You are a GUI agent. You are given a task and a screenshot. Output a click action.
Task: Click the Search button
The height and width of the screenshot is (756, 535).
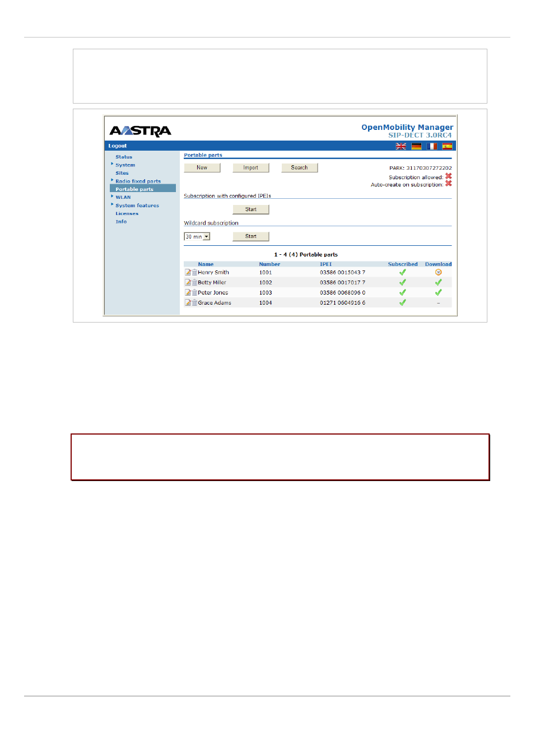point(300,168)
